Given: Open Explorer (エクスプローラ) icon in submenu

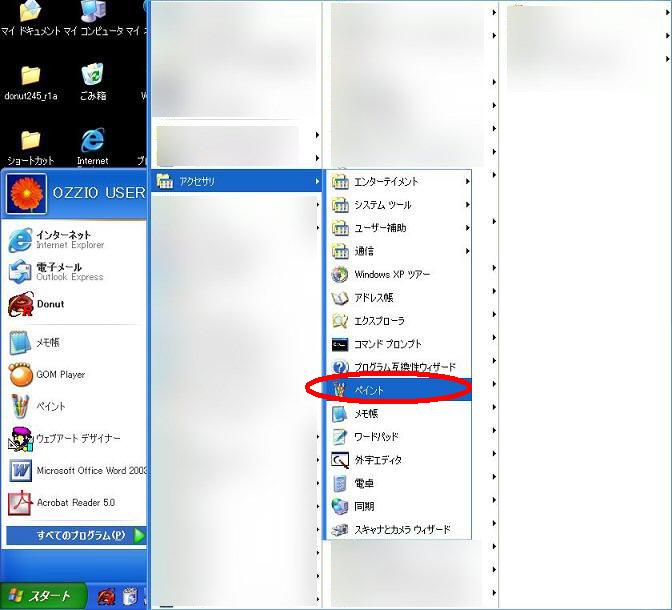Looking at the screenshot, I should [340, 321].
